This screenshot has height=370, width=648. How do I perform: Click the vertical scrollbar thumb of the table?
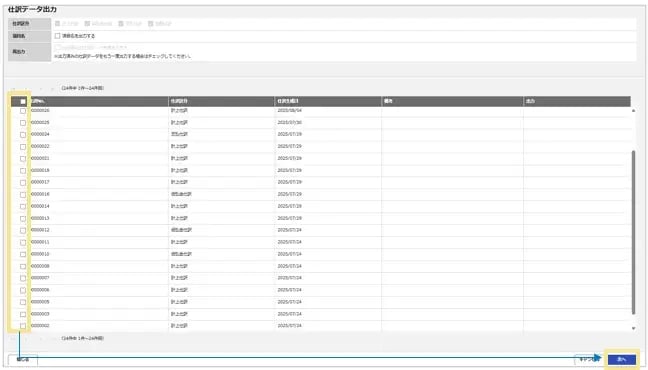pos(634,233)
